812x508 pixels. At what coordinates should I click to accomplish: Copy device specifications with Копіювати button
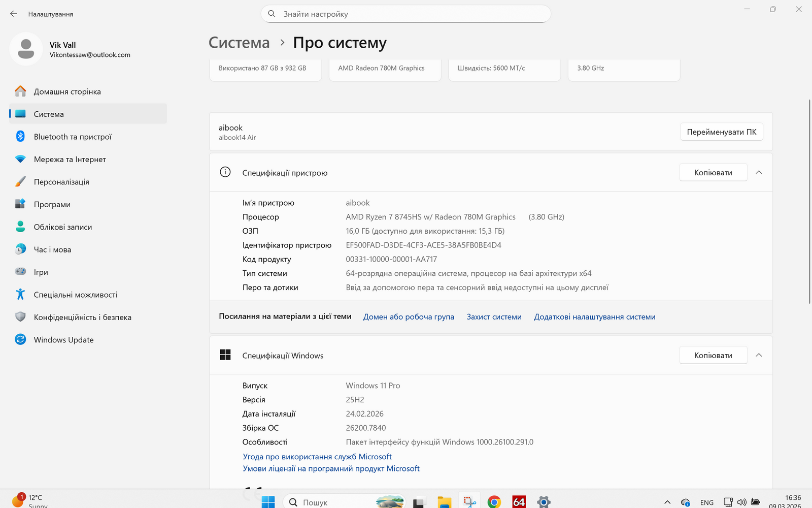click(x=713, y=173)
